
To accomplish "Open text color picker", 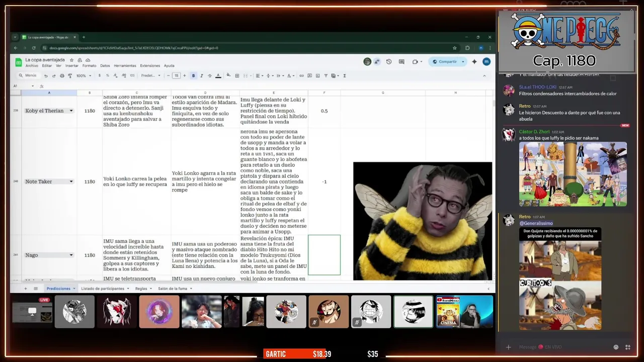I will (218, 75).
